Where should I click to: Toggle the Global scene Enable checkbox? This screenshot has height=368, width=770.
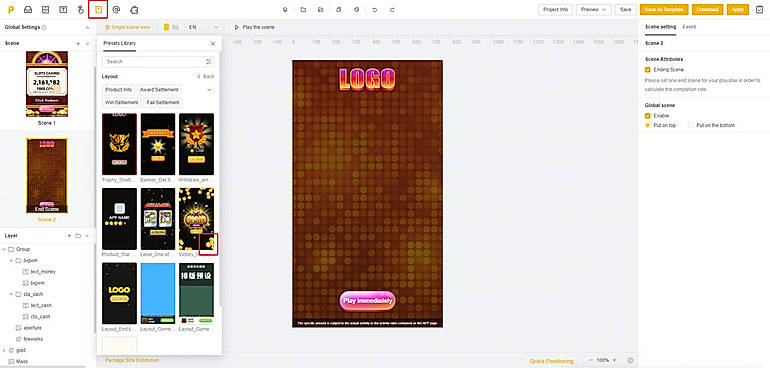[648, 115]
